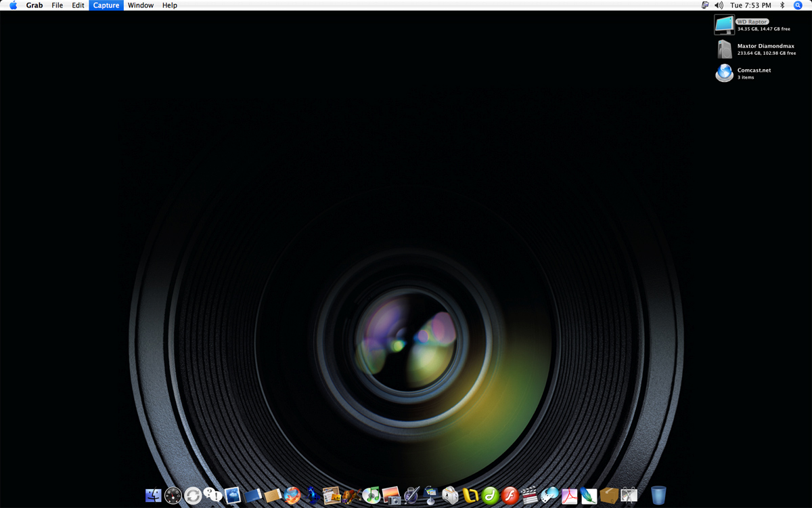Click the blue card icon in Dock
This screenshot has height=508, width=812.
click(x=252, y=496)
